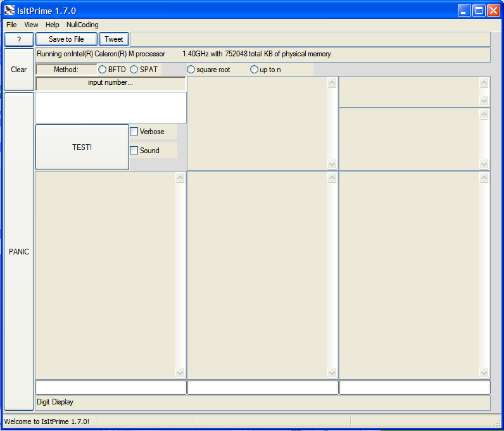Click the question mark button
The width and height of the screenshot is (504, 431).
pyautogui.click(x=19, y=39)
